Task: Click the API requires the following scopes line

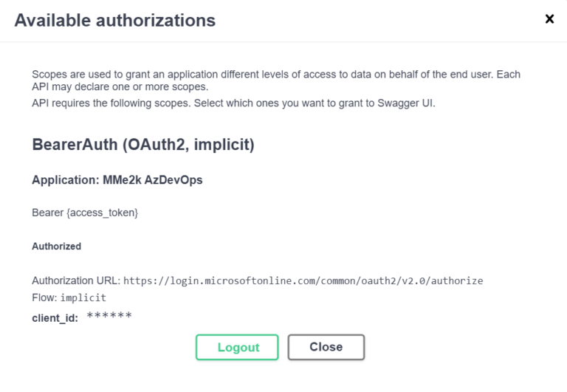Action: [233, 103]
